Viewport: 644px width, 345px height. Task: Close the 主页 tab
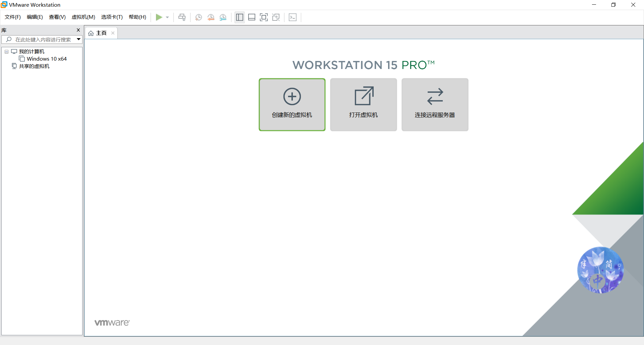[113, 33]
